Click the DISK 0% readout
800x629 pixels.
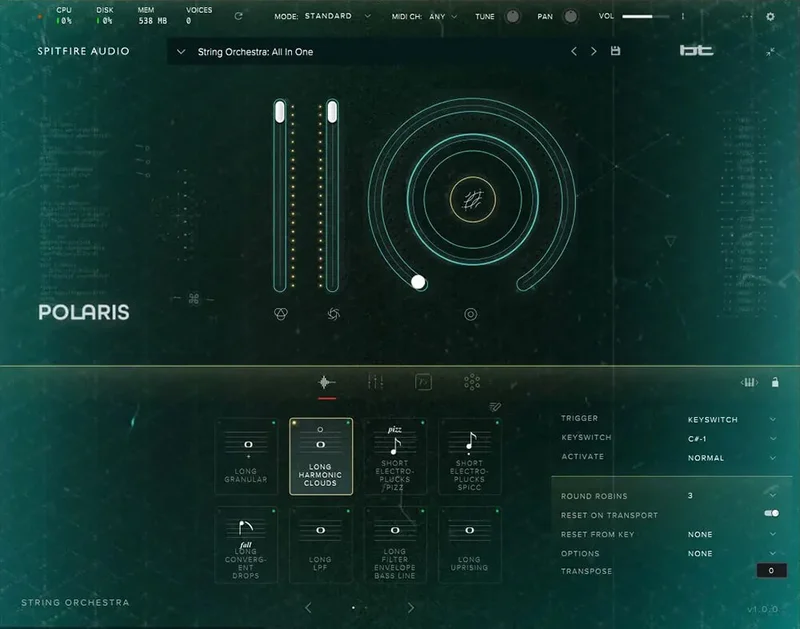(x=105, y=16)
